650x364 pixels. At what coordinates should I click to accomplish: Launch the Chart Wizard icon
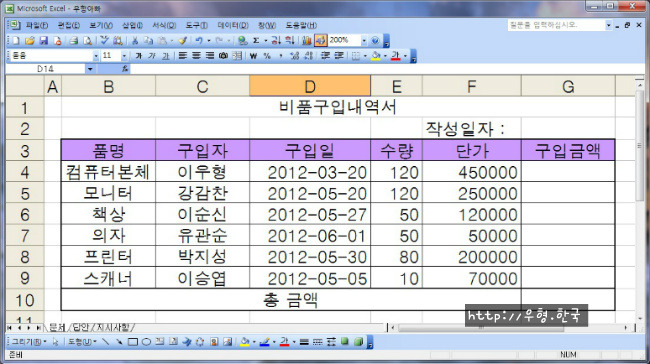(307, 41)
